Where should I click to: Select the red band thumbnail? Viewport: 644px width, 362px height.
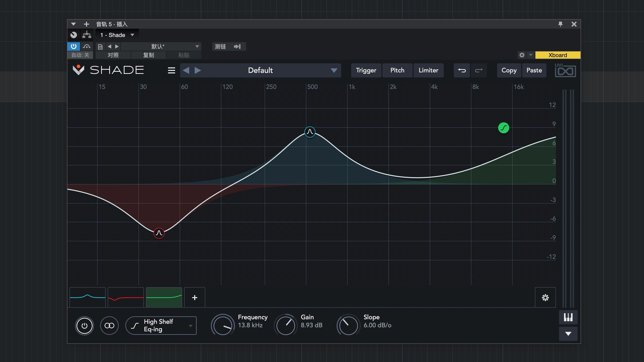pos(126,297)
